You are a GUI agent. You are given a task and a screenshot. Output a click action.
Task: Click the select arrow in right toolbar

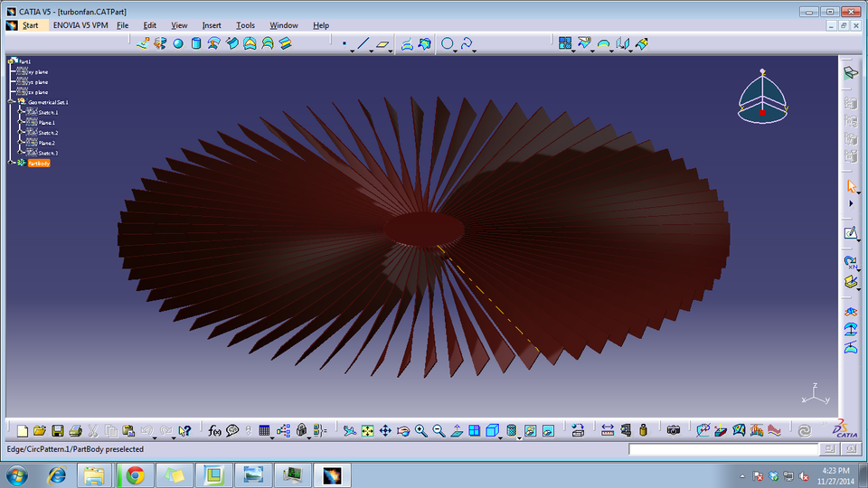pos(852,186)
